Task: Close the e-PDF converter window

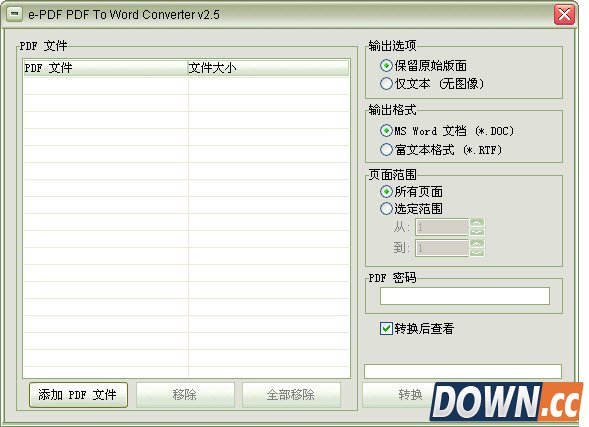Action: pos(564,15)
